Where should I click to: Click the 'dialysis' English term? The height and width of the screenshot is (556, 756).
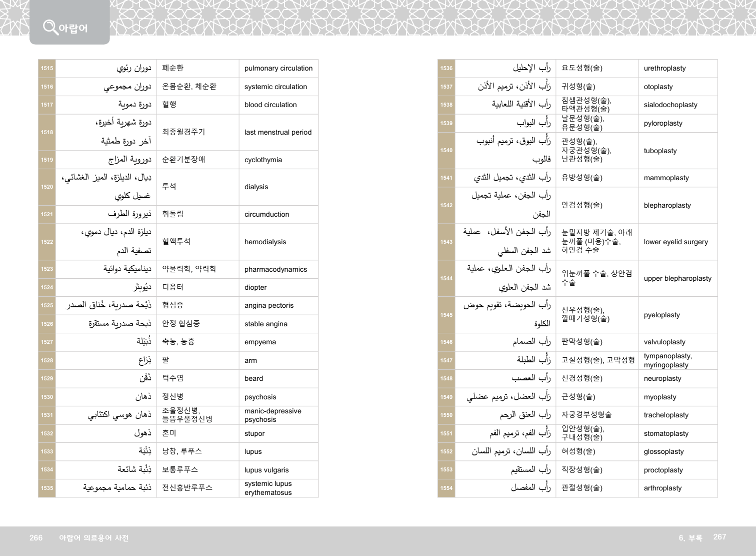tap(256, 187)
